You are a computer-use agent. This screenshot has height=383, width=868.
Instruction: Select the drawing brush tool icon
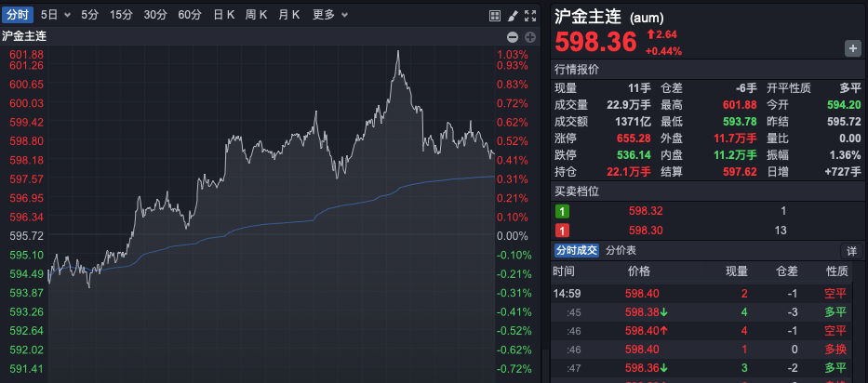[x=513, y=15]
